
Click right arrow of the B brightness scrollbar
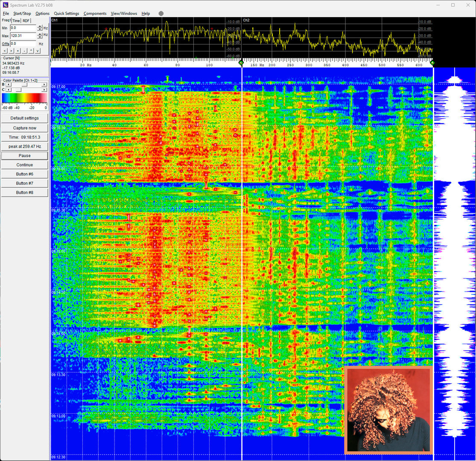tap(44, 85)
